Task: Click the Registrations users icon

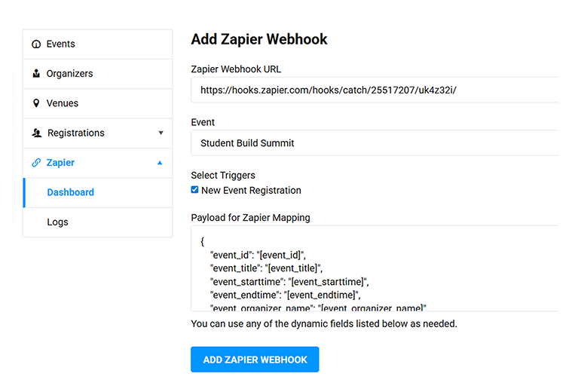Action: coord(37,133)
